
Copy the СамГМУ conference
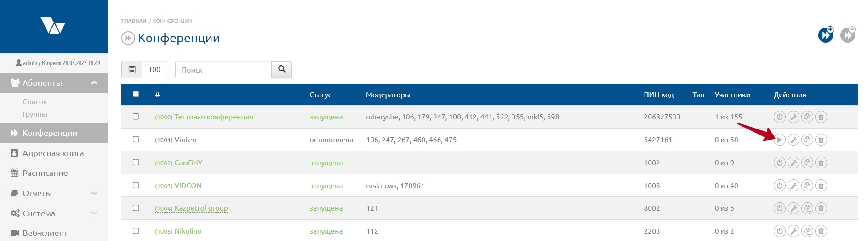click(807, 163)
